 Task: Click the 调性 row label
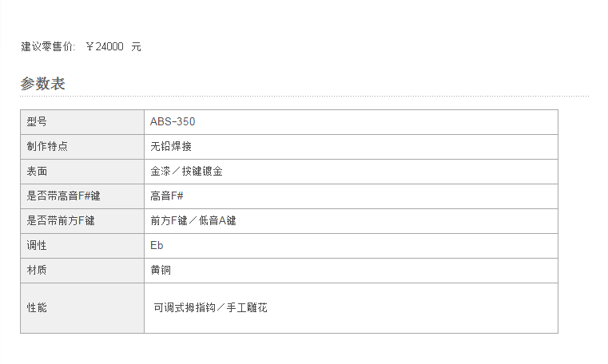(37, 246)
